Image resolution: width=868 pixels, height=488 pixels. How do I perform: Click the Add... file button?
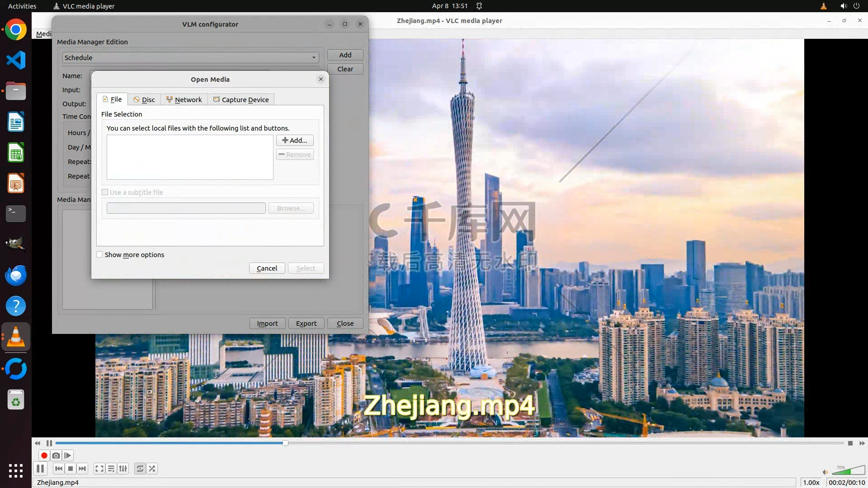[295, 141]
